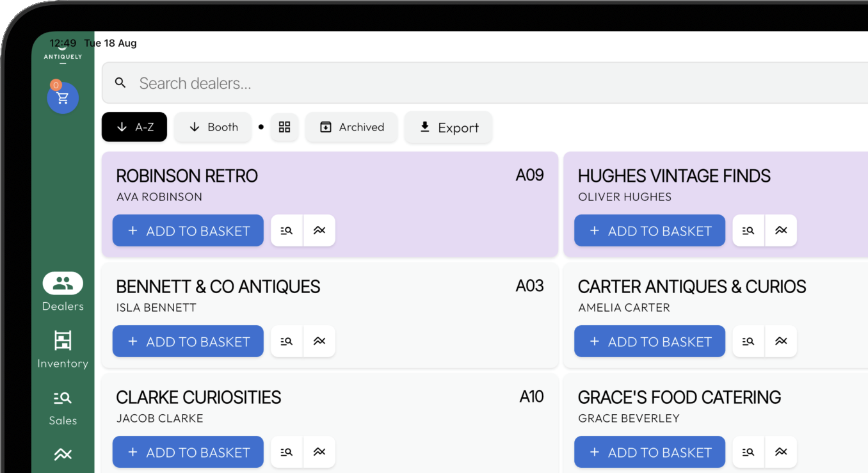
Task: Click booth number A03
Action: coord(530,286)
